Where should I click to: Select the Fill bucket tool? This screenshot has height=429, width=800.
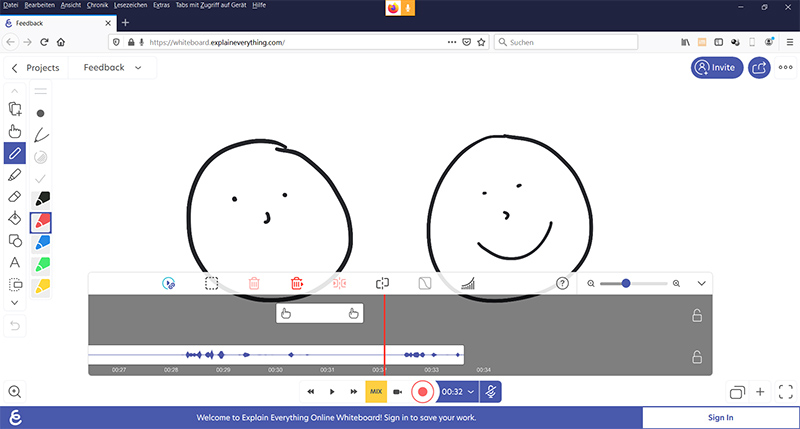coord(15,218)
